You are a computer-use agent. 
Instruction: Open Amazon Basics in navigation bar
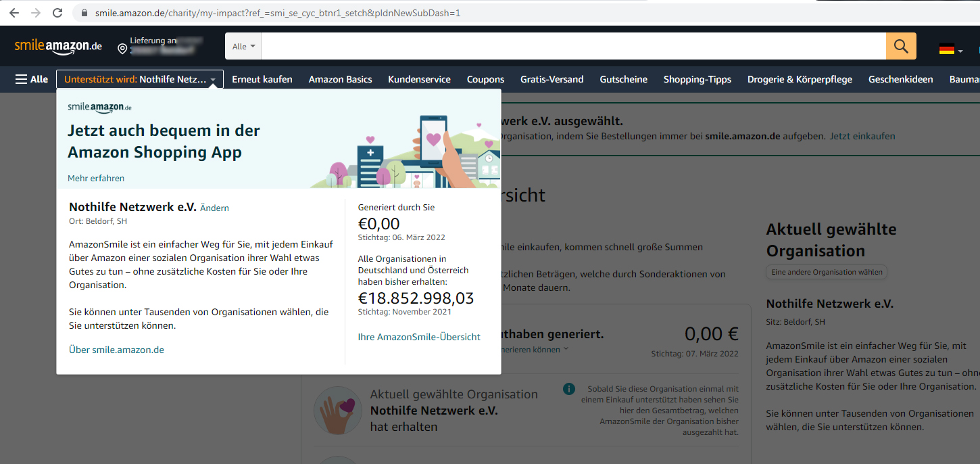[x=341, y=79]
